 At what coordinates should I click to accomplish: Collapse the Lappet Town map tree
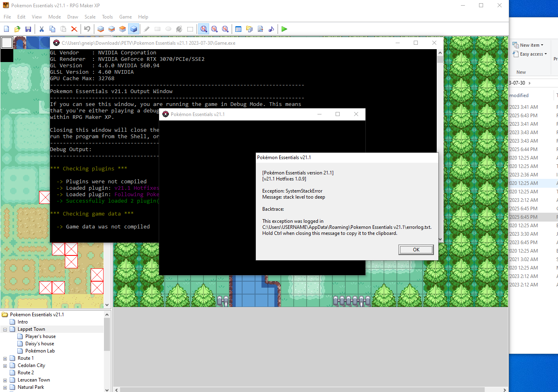(5, 330)
